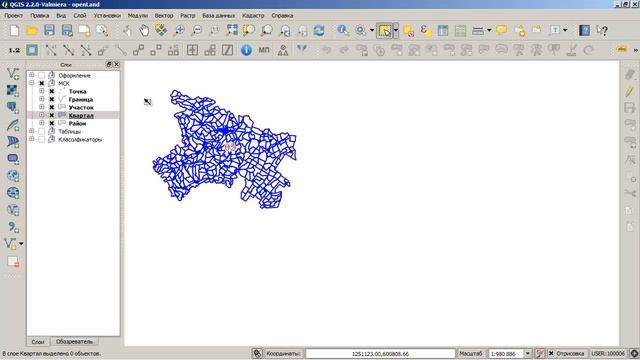
Task: Click the Add PostGIS Layer elephant icon
Action: 13,107
